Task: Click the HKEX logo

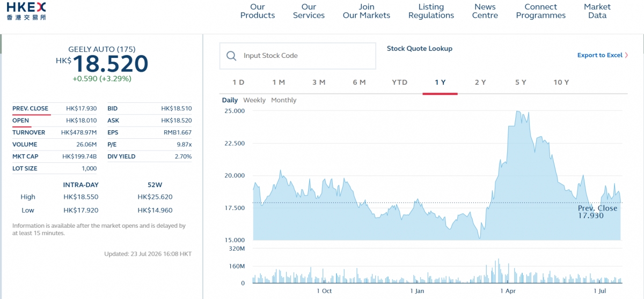Action: (26, 11)
